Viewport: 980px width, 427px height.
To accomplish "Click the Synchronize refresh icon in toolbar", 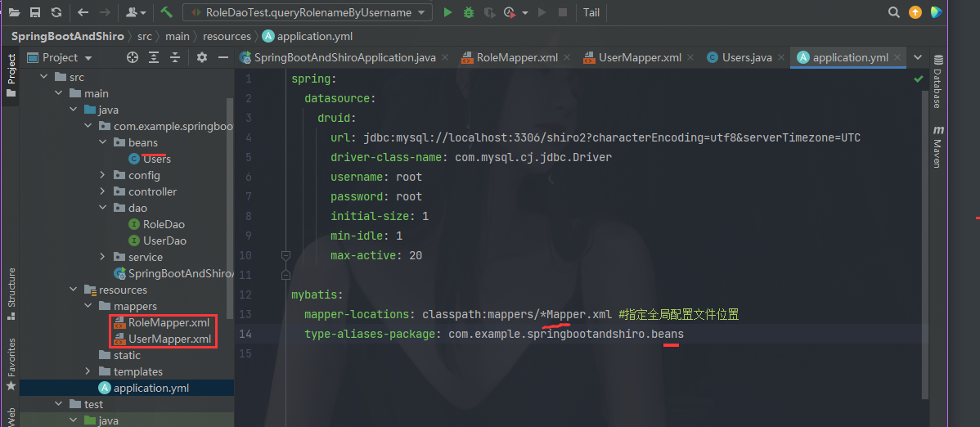I will pyautogui.click(x=56, y=12).
